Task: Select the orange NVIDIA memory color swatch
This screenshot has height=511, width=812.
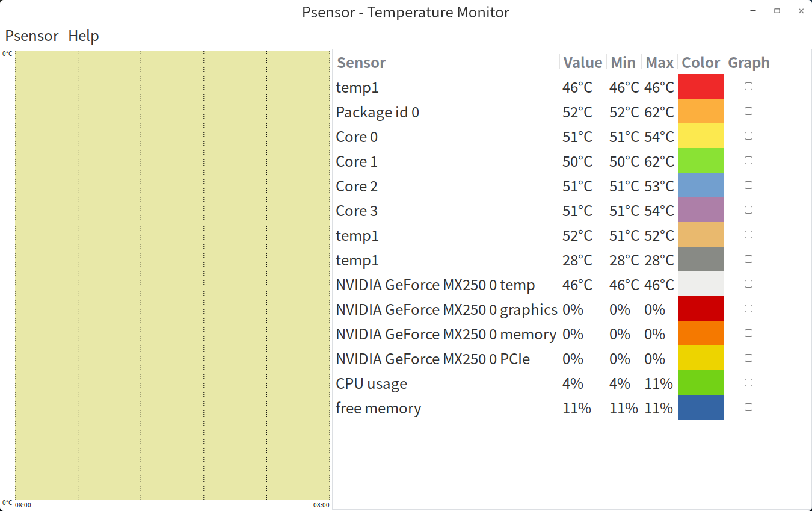Action: coord(701,333)
